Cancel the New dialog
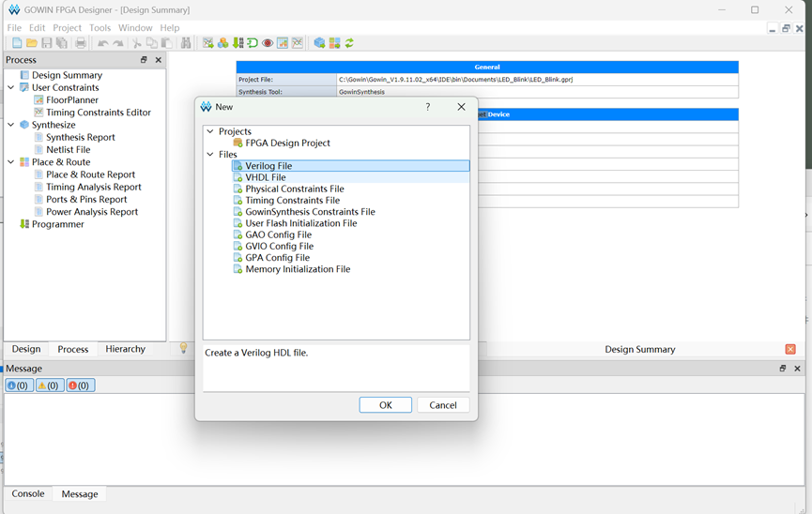Viewport: 812px width, 514px height. pos(443,405)
